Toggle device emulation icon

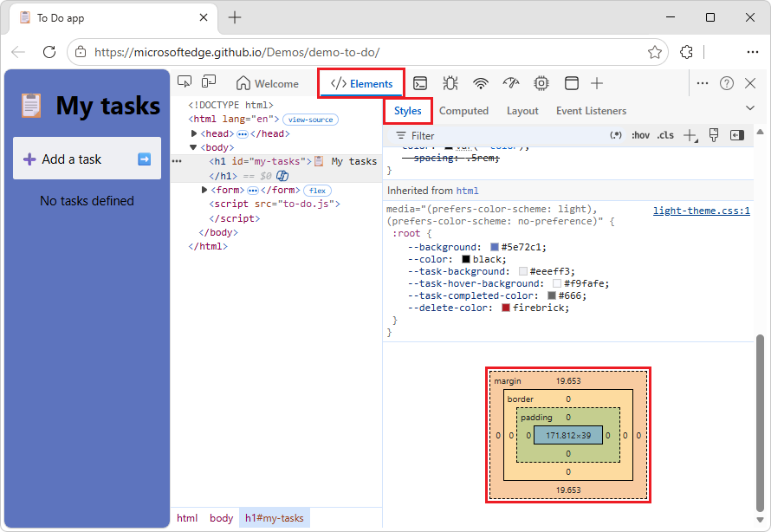coord(209,81)
